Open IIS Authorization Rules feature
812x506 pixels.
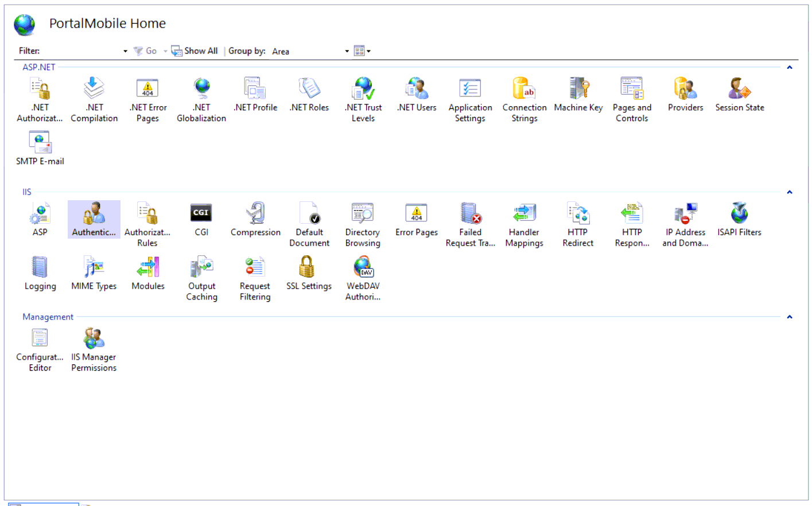(147, 225)
